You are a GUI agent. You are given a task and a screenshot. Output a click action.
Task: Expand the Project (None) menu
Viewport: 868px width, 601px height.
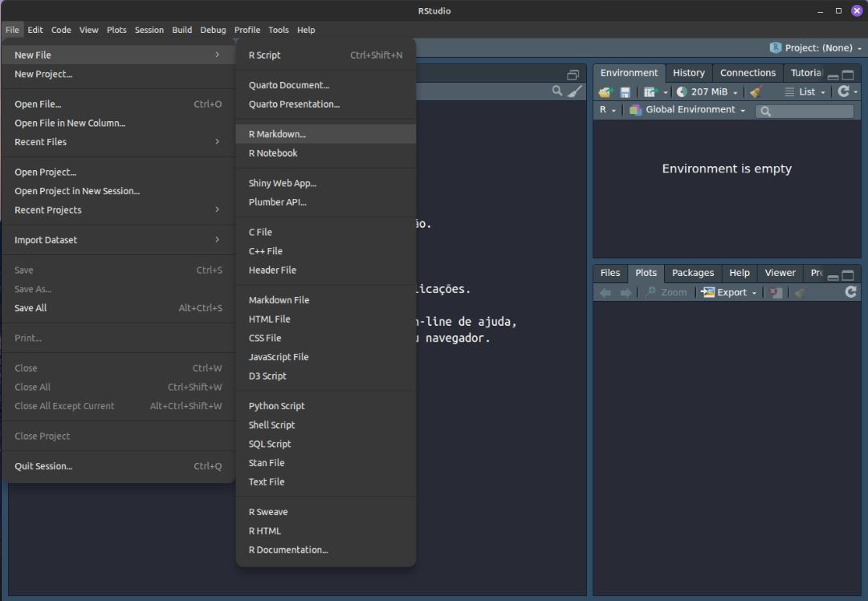[816, 48]
